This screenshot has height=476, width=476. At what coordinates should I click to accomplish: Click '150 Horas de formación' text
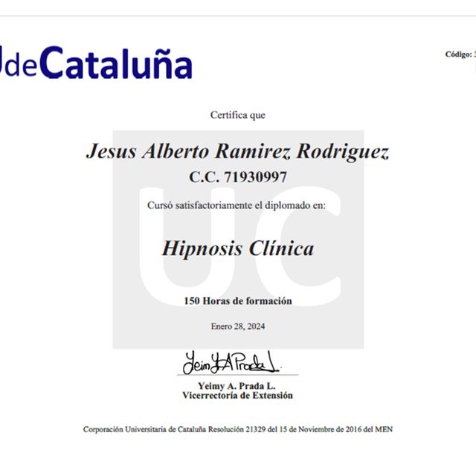238,300
